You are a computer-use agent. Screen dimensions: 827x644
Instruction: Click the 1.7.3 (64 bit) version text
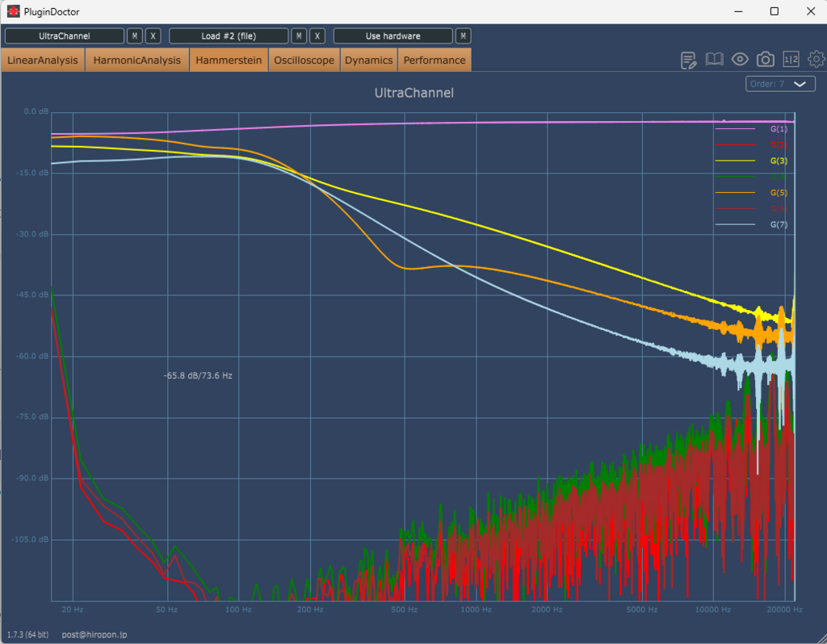pos(28,634)
